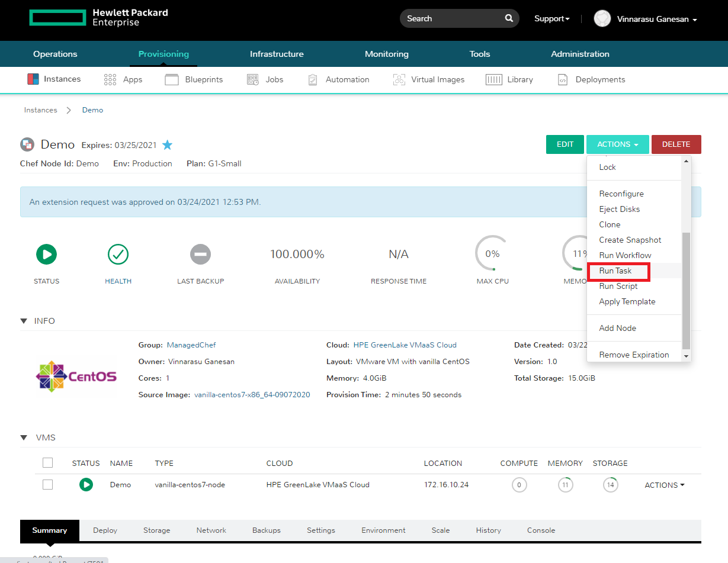Image resolution: width=728 pixels, height=563 pixels.
Task: Click the search magnifier icon
Action: click(509, 18)
